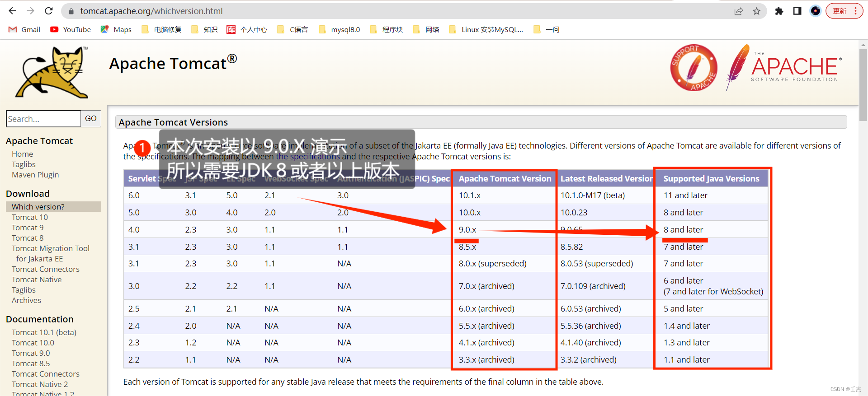Screen dimensions: 868x396
Task: Bookmark this page with the star
Action: [757, 11]
